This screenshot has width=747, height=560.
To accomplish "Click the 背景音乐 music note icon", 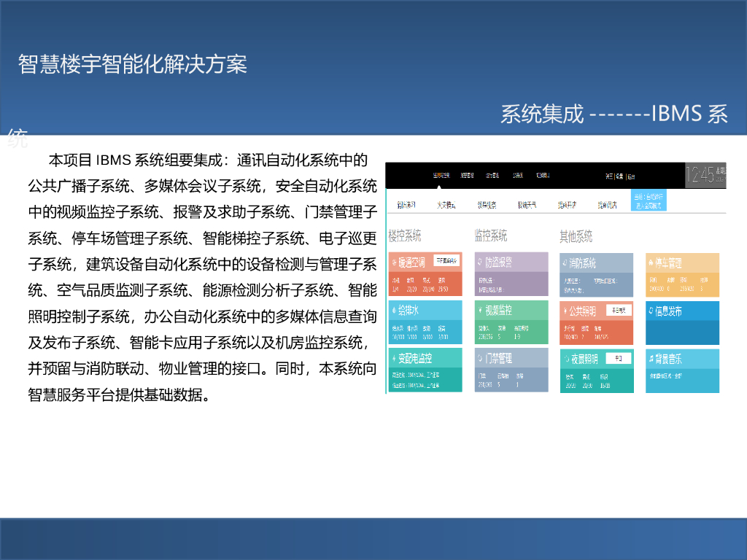I will click(x=651, y=357).
